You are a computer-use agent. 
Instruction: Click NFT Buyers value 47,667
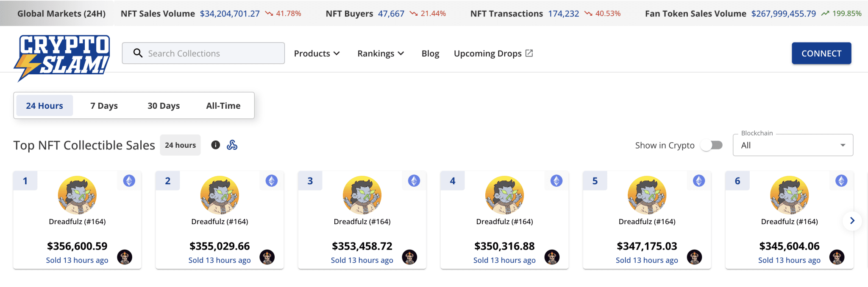tap(391, 14)
